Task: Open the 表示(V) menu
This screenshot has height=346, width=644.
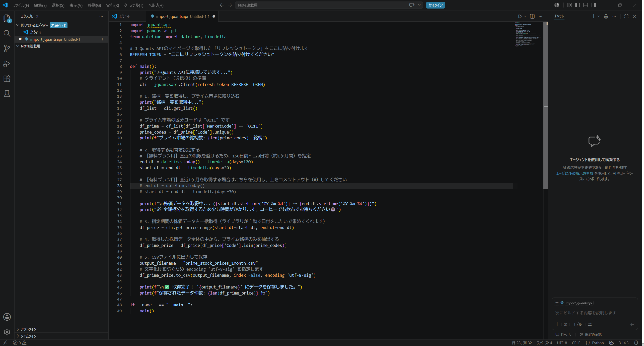Action: (76, 5)
